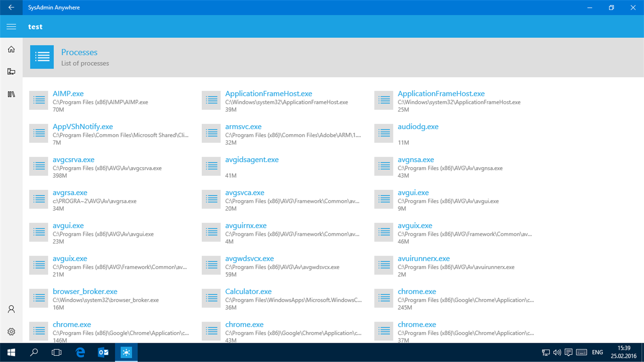Click the list icon beside AIMP.exe
The height and width of the screenshot is (362, 644).
coord(39,100)
